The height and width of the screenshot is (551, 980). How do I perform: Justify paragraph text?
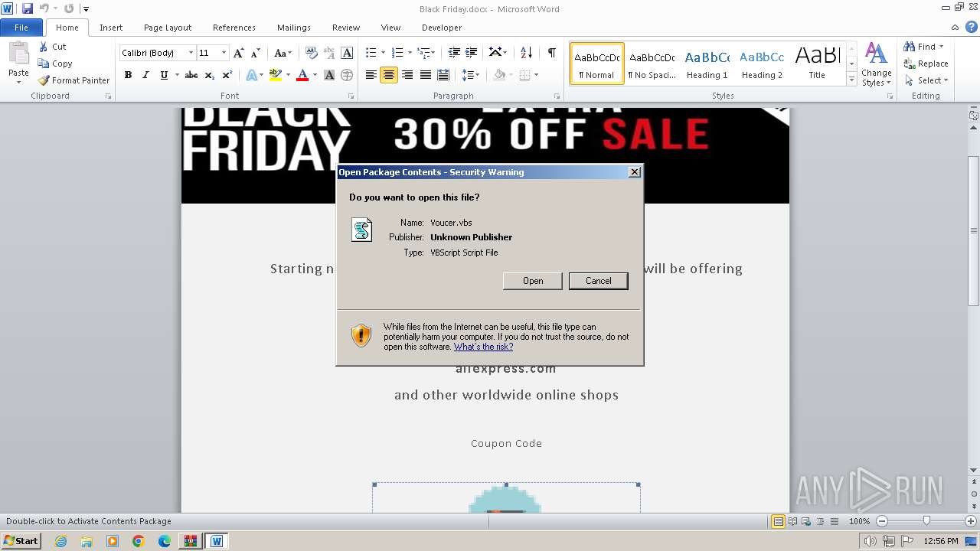[425, 75]
